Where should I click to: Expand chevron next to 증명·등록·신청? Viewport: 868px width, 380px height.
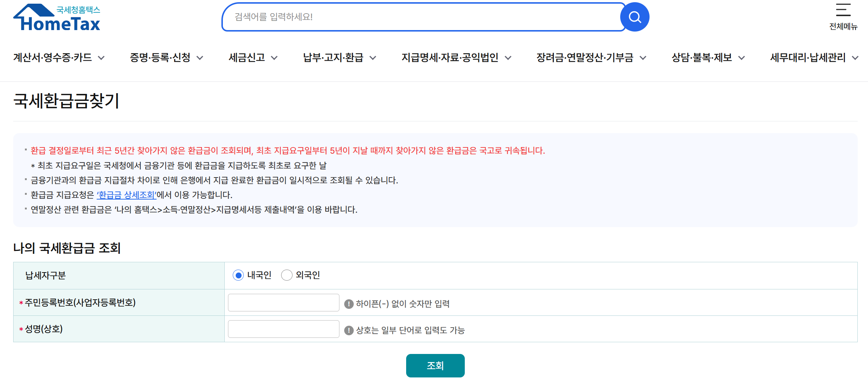coord(200,58)
